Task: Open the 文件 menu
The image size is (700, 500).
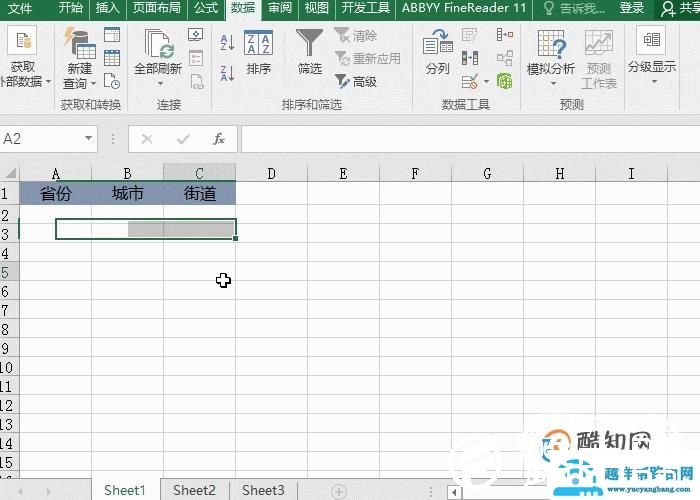Action: (x=20, y=8)
